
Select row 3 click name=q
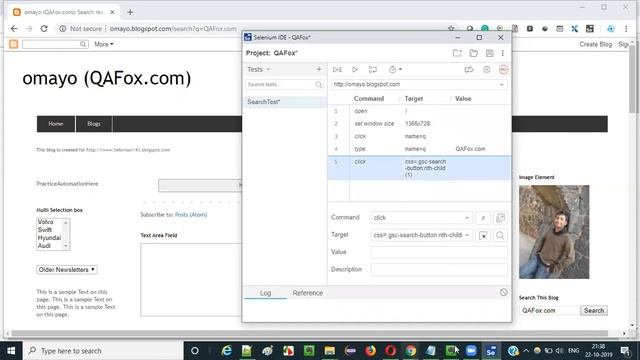[x=419, y=136]
